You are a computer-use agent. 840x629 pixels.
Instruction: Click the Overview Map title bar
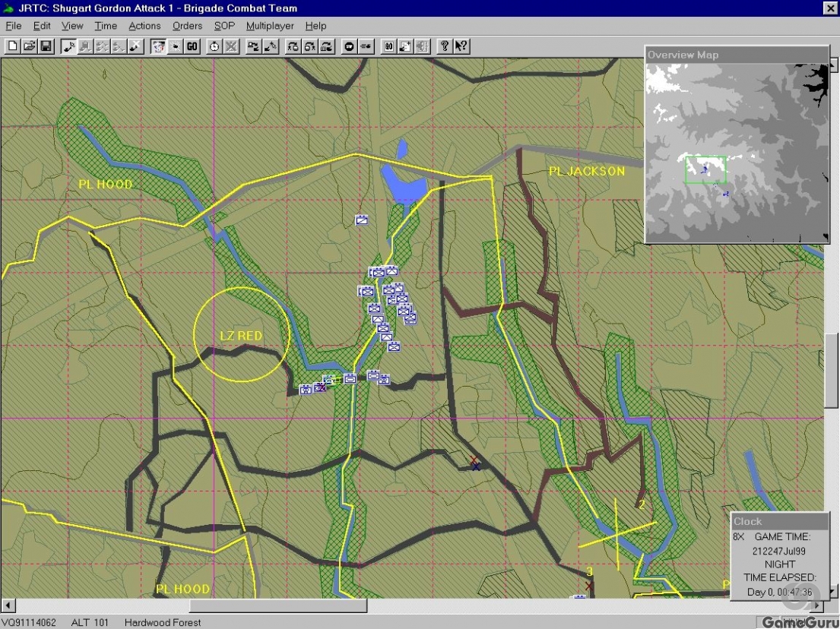737,55
